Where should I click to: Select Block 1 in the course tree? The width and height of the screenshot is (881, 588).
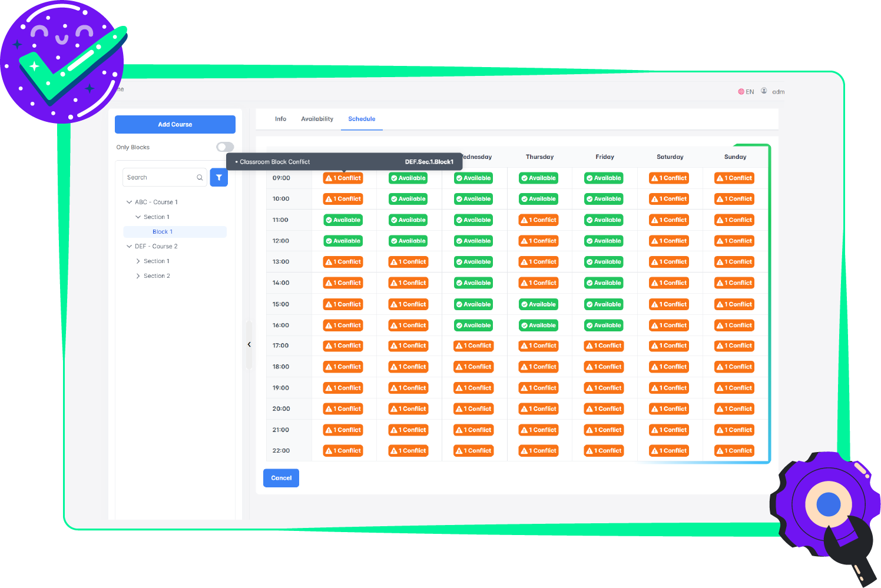[x=163, y=232]
